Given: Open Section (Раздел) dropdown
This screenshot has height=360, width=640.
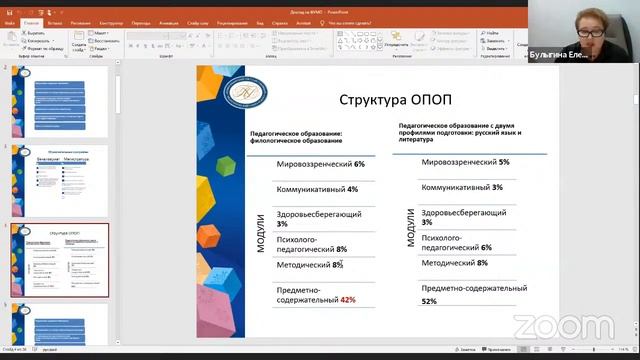Looking at the screenshot, I should 99,48.
